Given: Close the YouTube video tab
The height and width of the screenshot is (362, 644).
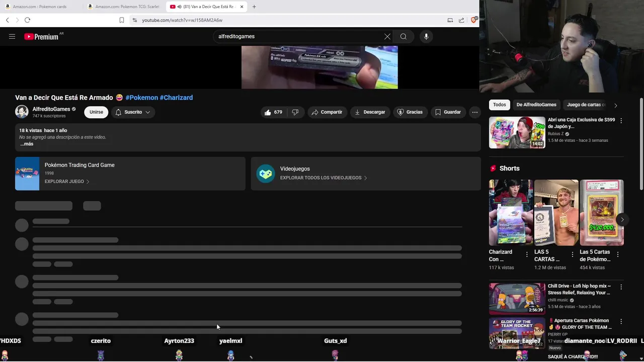Looking at the screenshot, I should click(x=242, y=7).
